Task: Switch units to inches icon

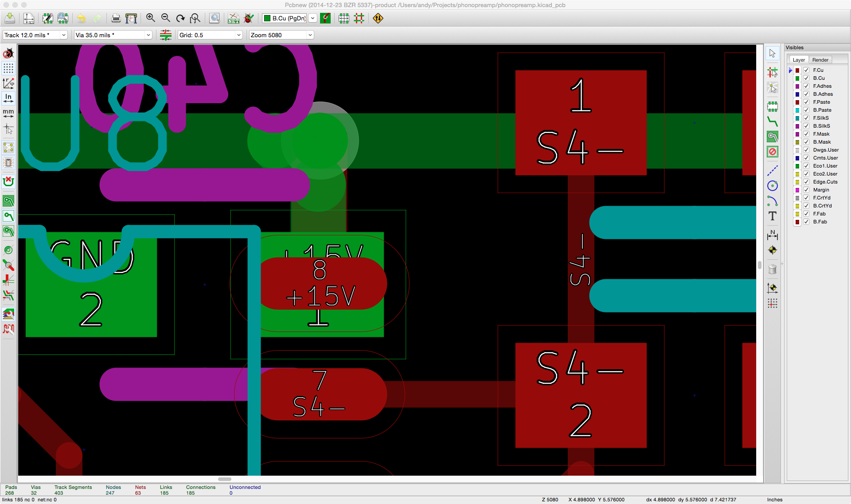Action: [8, 98]
